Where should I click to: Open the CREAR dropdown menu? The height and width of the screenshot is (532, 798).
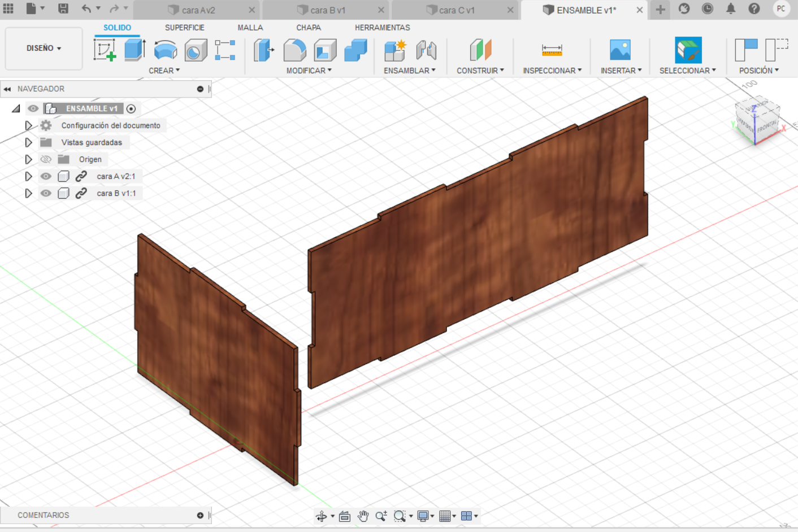tap(164, 71)
